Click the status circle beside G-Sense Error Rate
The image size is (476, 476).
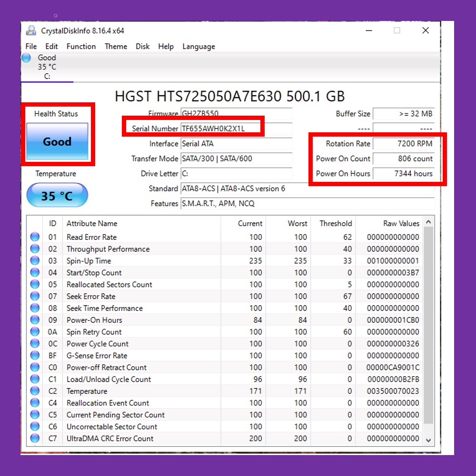(34, 355)
